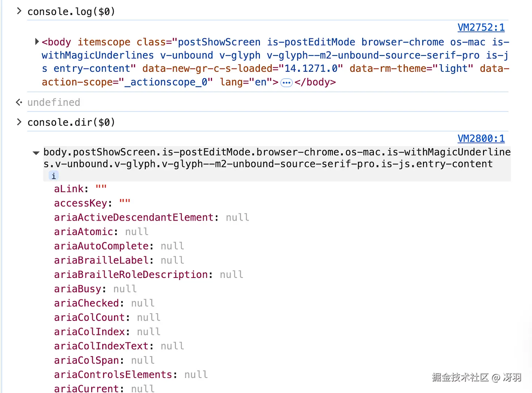Click the body.postShowScreen object title
Viewport: 532px width, 393px height.
277,158
